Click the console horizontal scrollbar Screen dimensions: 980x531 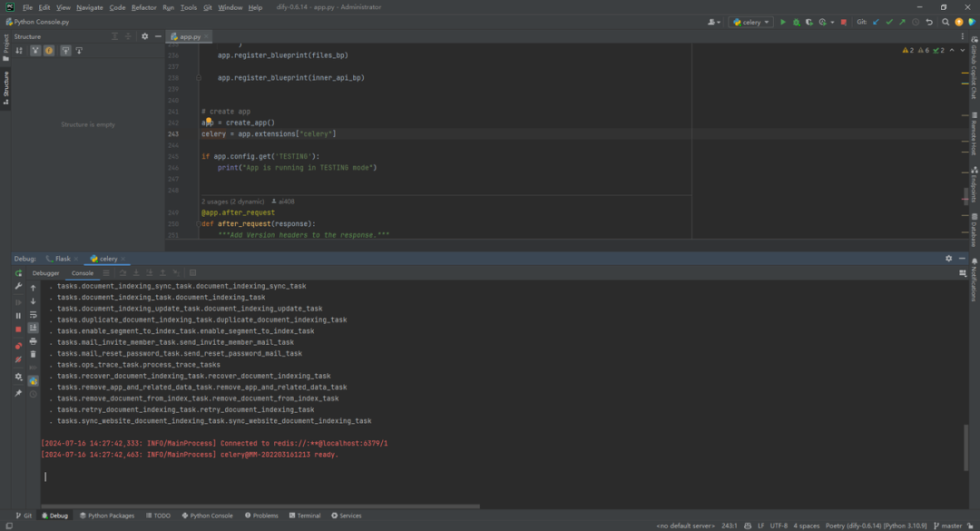click(260, 506)
